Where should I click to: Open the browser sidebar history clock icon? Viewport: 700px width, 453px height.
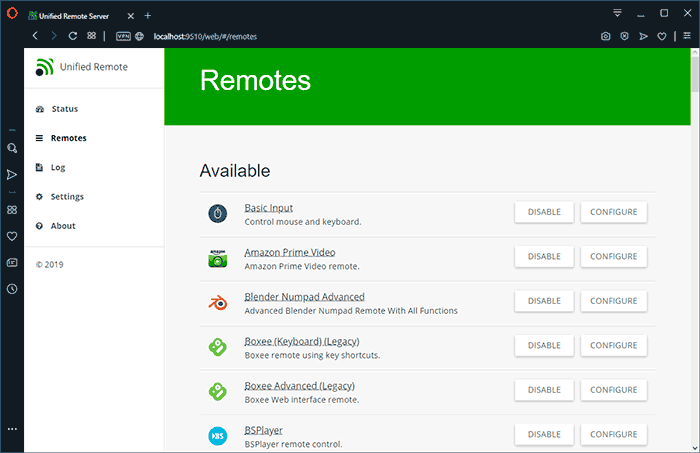12,289
